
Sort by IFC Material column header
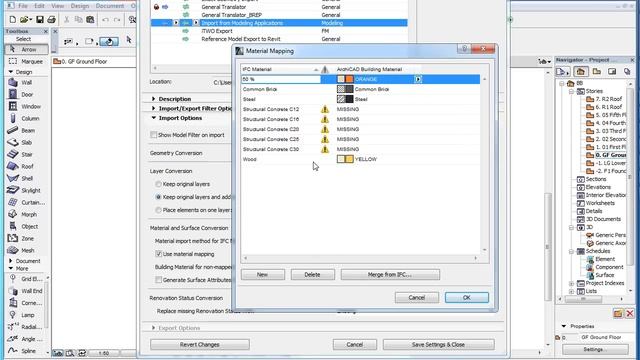280,69
